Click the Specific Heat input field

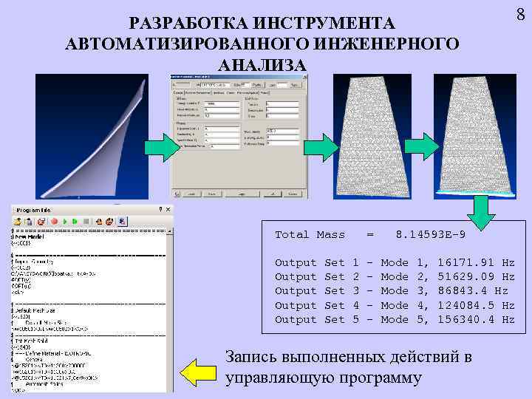(222, 140)
